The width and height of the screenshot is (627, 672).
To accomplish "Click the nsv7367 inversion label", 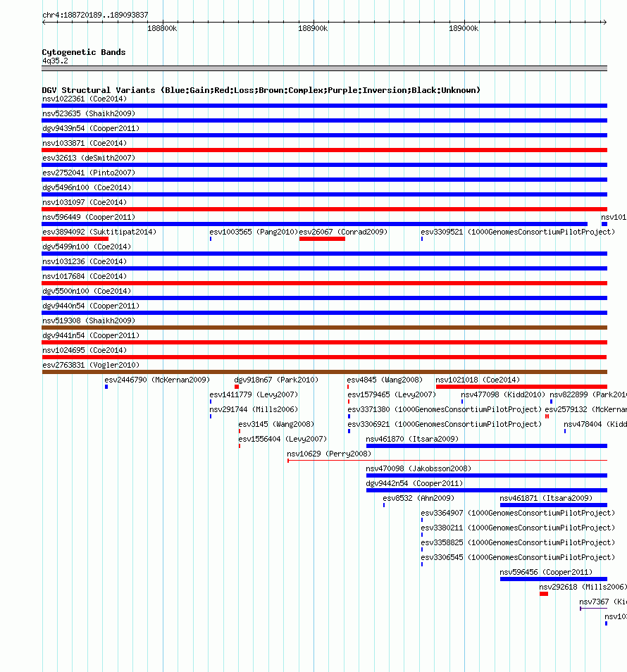I will (x=603, y=602).
